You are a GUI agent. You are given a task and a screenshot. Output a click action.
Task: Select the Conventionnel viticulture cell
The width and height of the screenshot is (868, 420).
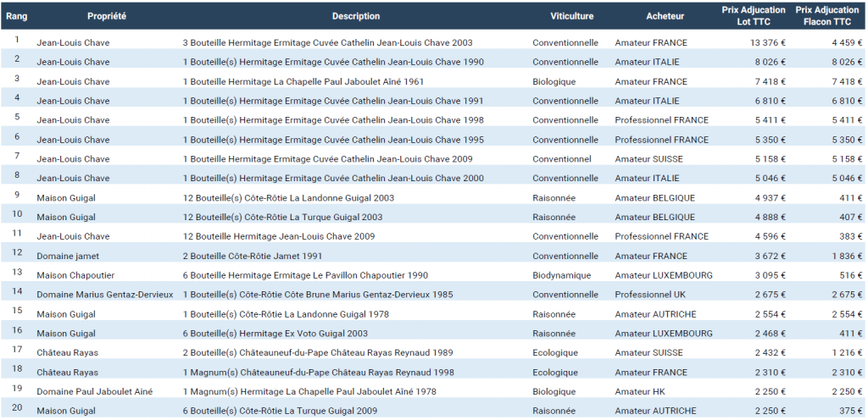tap(562, 158)
